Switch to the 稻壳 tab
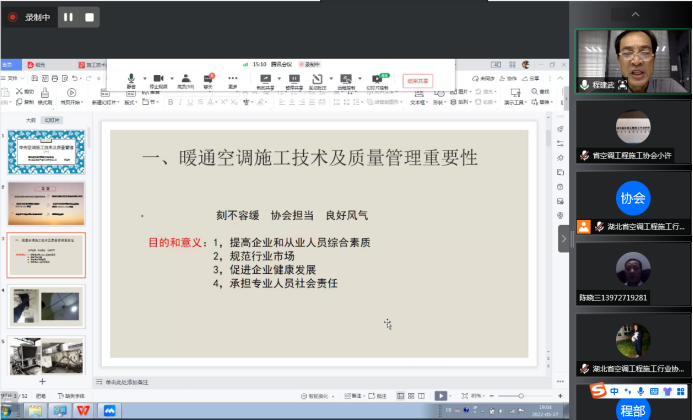This screenshot has width=693, height=420. (x=36, y=65)
